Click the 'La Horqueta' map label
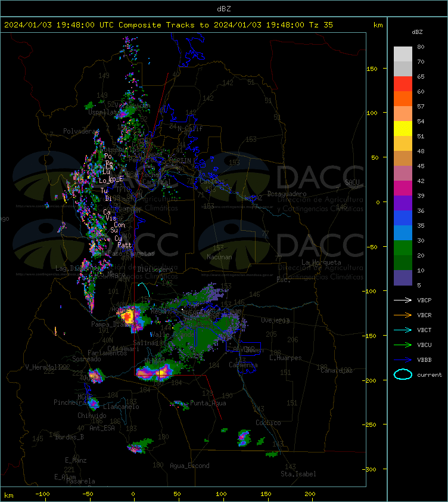The height and width of the screenshot is (502, 448). [321, 262]
